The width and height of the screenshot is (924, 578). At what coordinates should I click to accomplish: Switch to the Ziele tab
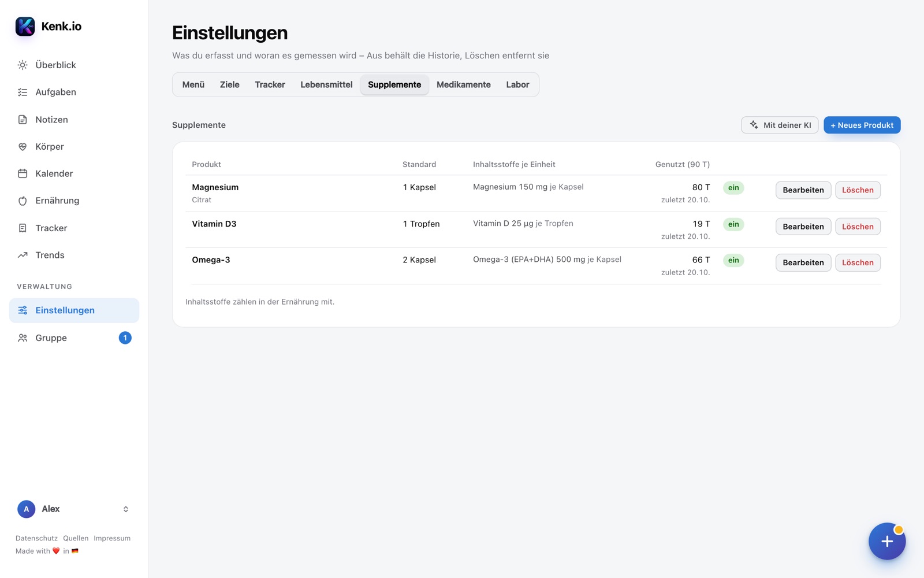(x=230, y=85)
